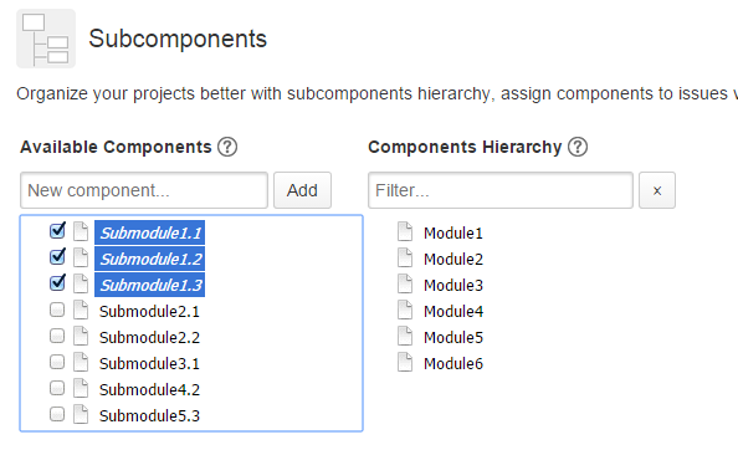Click the Add button

click(303, 190)
